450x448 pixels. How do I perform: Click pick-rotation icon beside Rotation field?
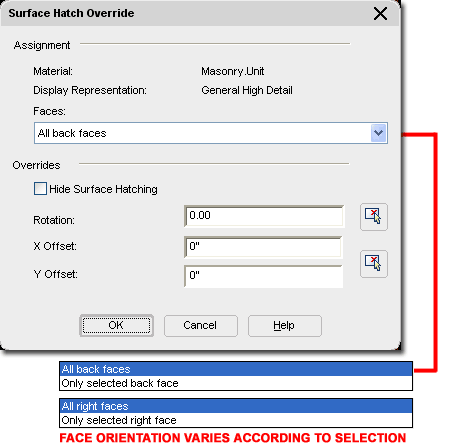[374, 217]
